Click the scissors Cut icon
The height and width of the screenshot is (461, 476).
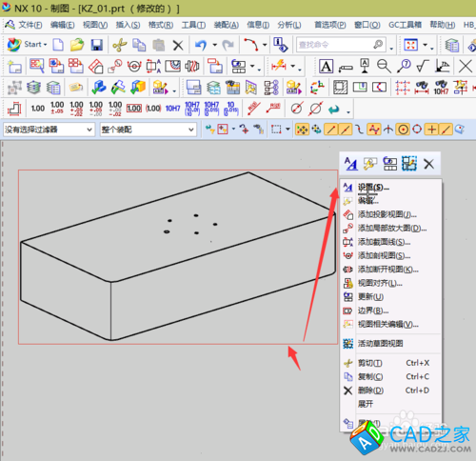pyautogui.click(x=120, y=45)
